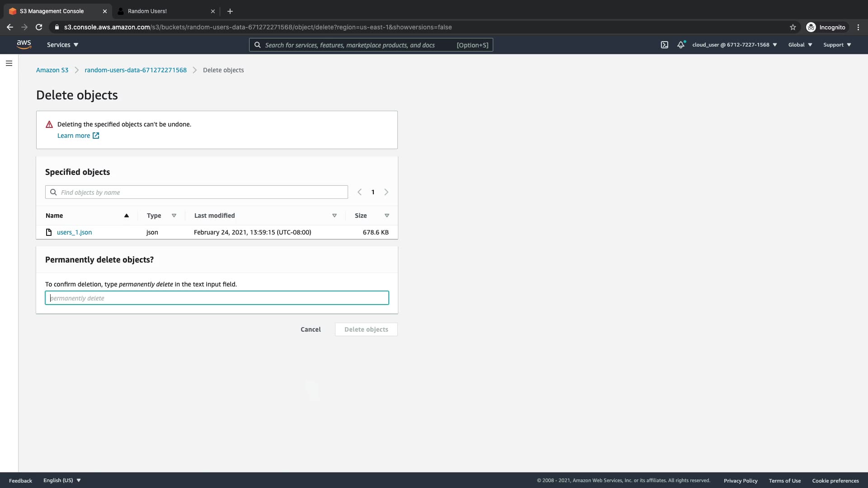Expand the cloud_user account dropdown

(x=734, y=45)
